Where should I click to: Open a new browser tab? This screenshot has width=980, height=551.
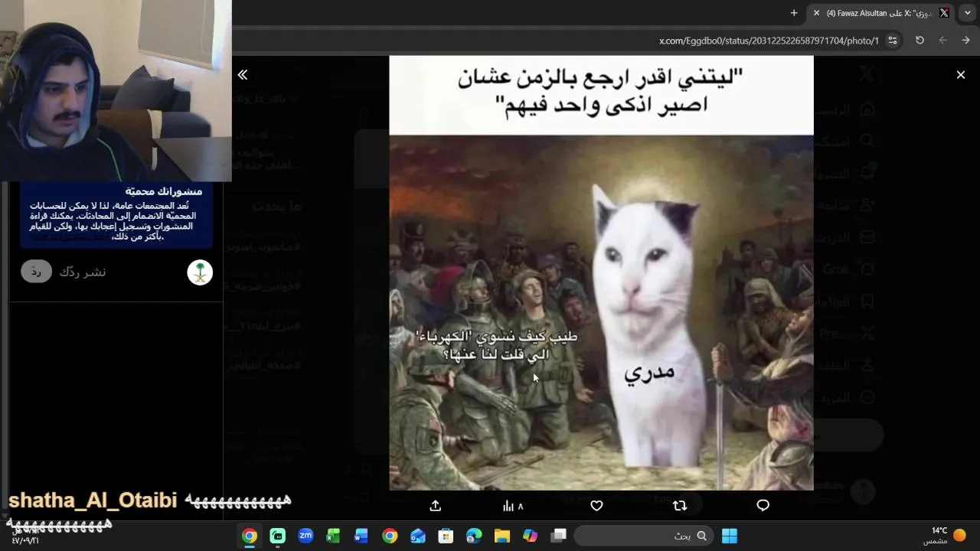coord(794,13)
